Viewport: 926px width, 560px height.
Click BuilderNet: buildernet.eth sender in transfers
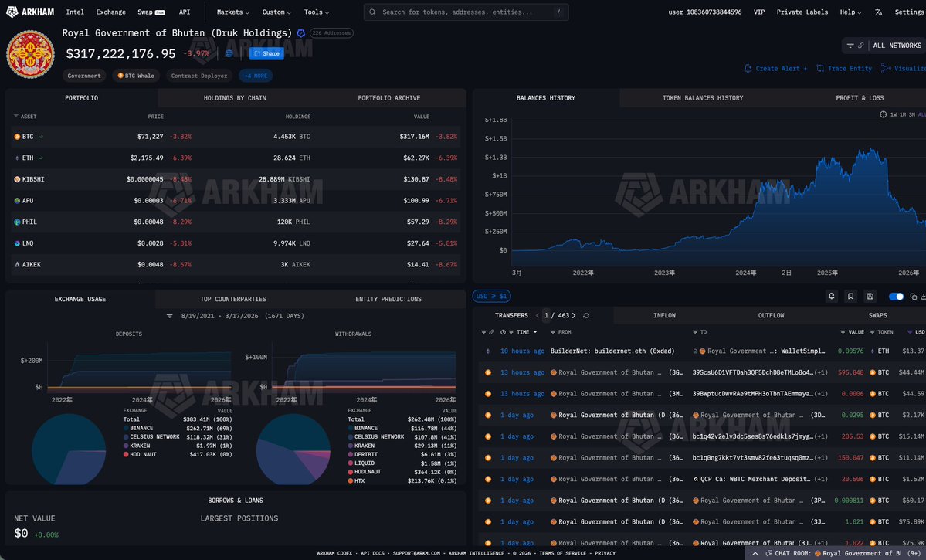pyautogui.click(x=612, y=351)
